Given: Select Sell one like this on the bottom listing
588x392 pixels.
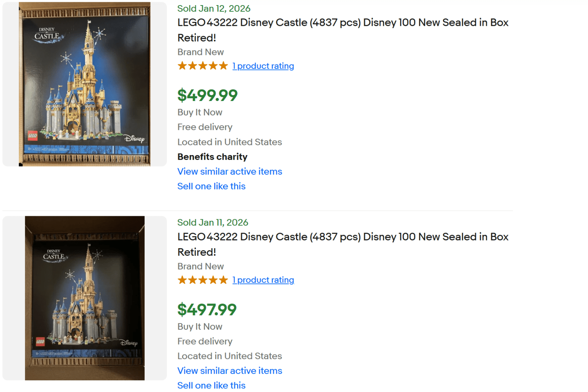Looking at the screenshot, I should pos(211,385).
